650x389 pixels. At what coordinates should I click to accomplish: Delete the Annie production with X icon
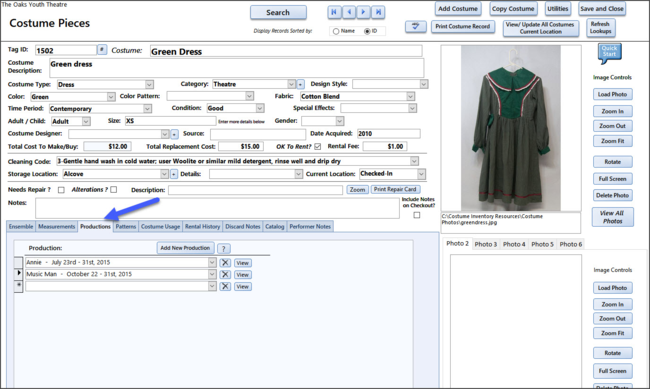pos(225,263)
